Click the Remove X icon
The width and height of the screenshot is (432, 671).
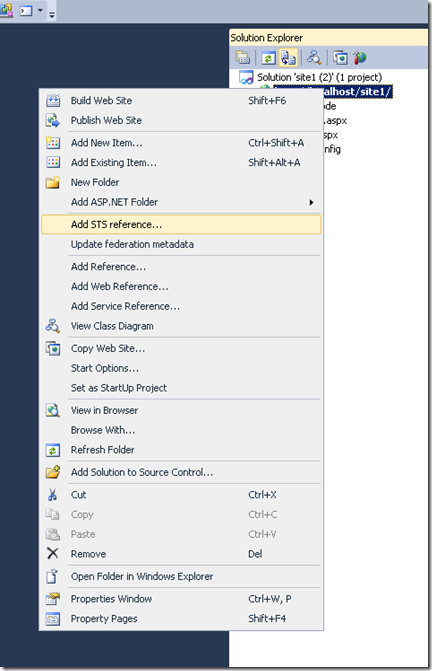tap(53, 553)
